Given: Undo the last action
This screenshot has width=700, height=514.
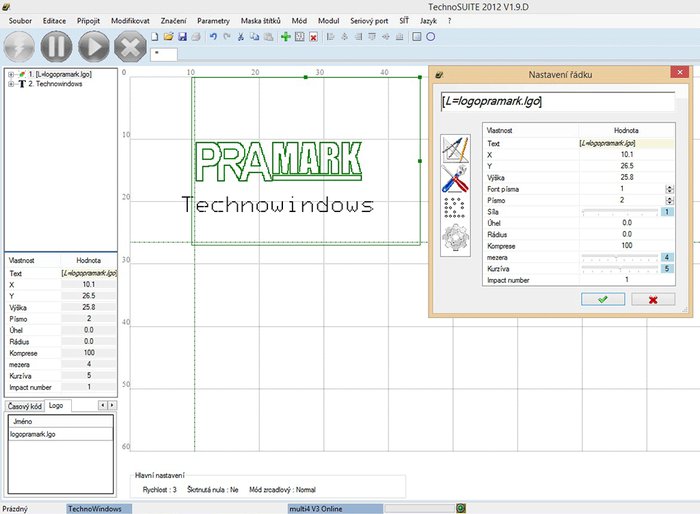Looking at the screenshot, I should point(213,37).
